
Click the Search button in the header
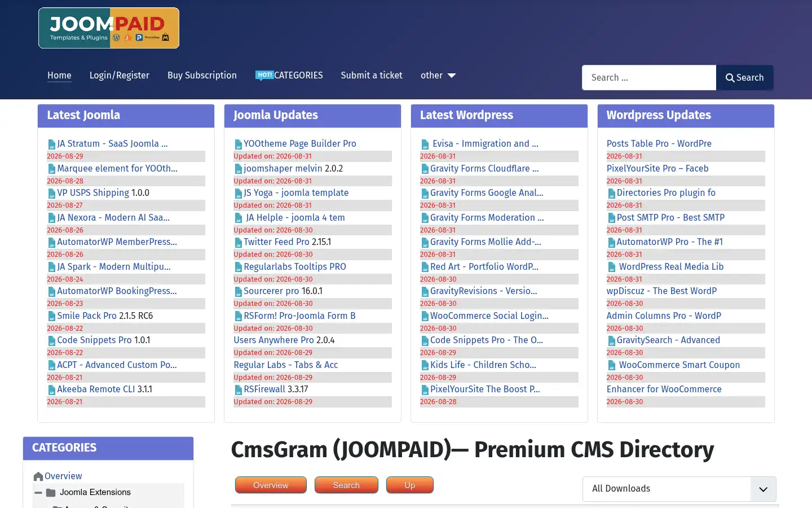745,78
